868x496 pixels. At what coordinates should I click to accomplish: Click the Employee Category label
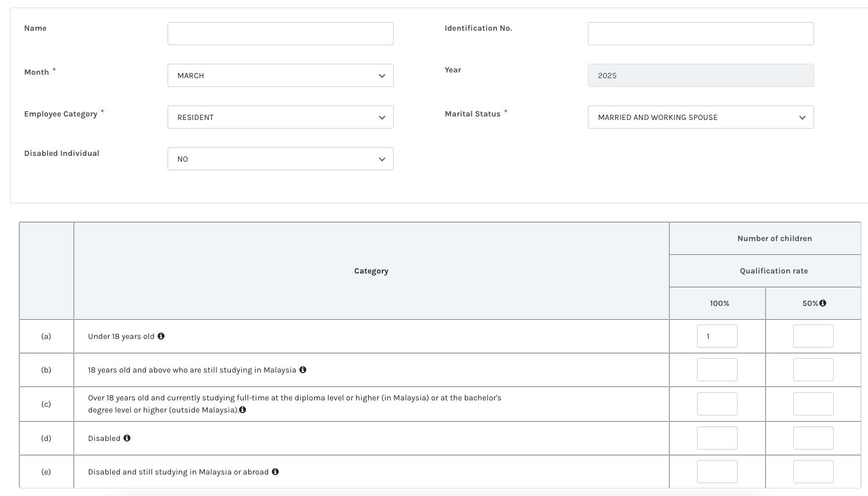61,114
